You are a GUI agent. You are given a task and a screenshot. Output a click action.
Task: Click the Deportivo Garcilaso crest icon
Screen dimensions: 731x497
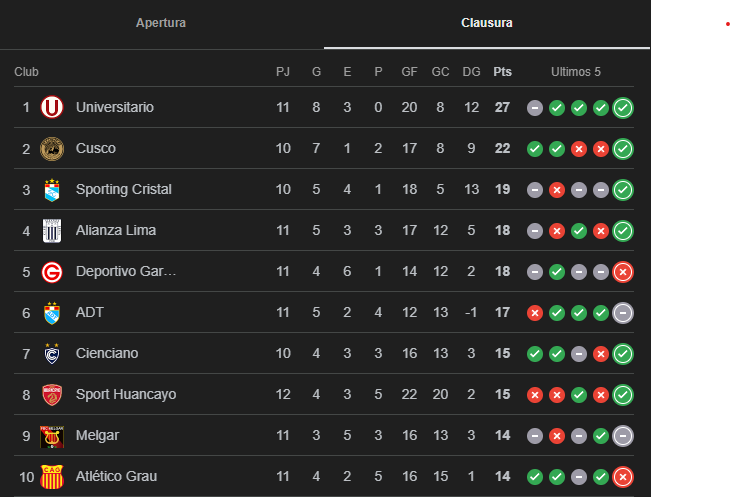[52, 271]
